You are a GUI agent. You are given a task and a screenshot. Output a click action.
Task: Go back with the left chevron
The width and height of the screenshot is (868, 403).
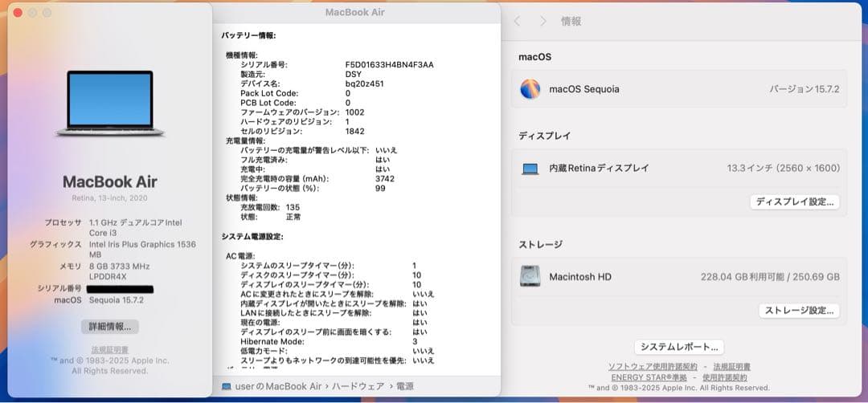pos(517,22)
